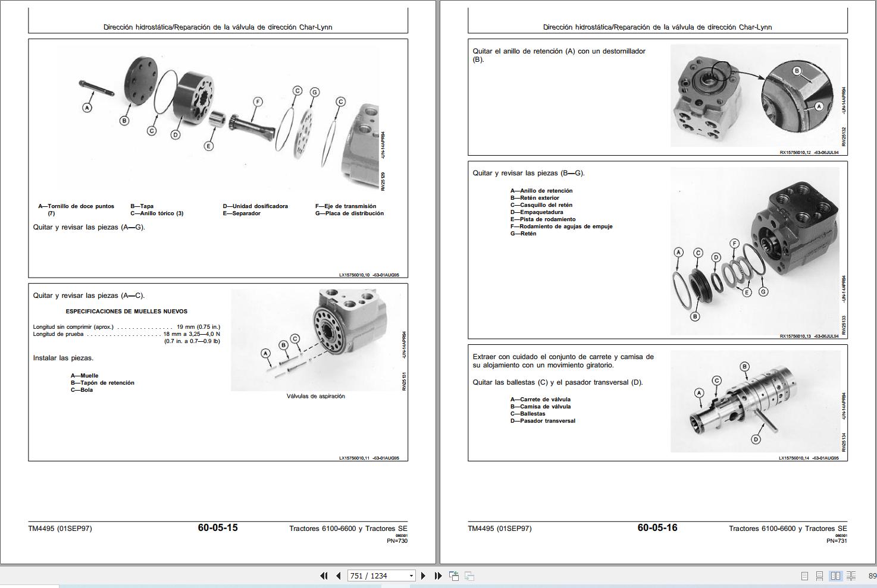Click the left page footer 'TM4495 (01SEP97)'
877x588 pixels.
coord(60,529)
